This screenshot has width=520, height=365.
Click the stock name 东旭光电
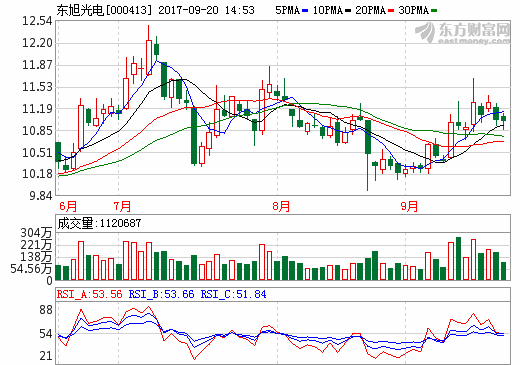pos(80,10)
